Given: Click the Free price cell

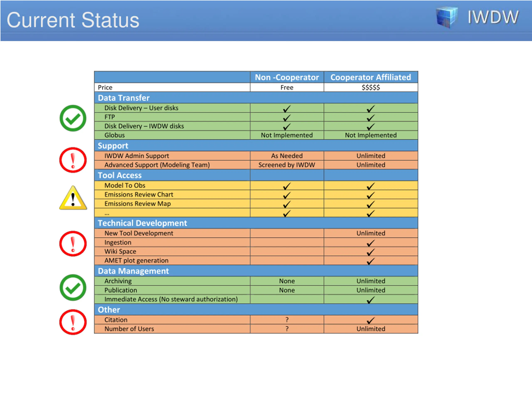Looking at the screenshot, I should pos(287,87).
